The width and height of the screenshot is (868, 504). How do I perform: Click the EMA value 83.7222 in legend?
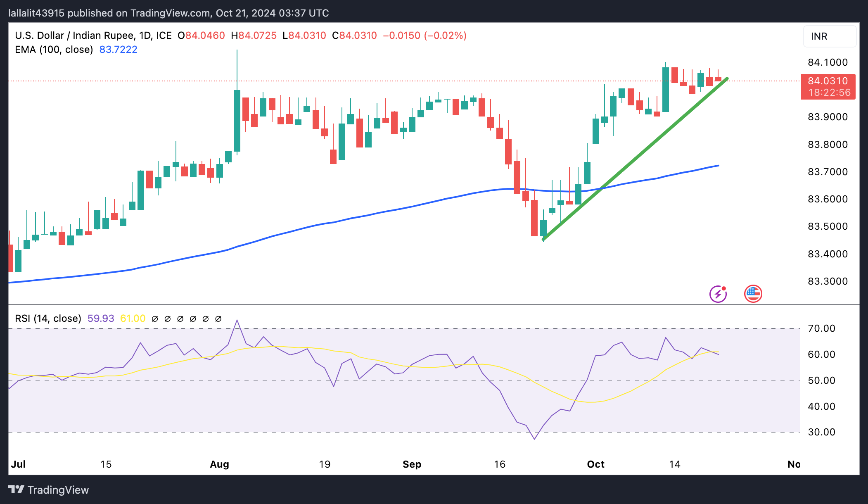pyautogui.click(x=118, y=50)
